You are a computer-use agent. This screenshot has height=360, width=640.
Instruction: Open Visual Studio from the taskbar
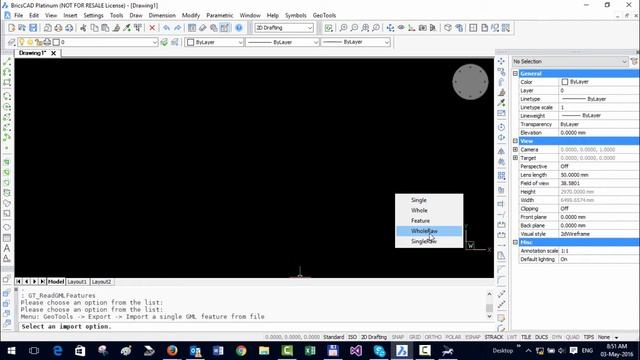click(x=356, y=350)
